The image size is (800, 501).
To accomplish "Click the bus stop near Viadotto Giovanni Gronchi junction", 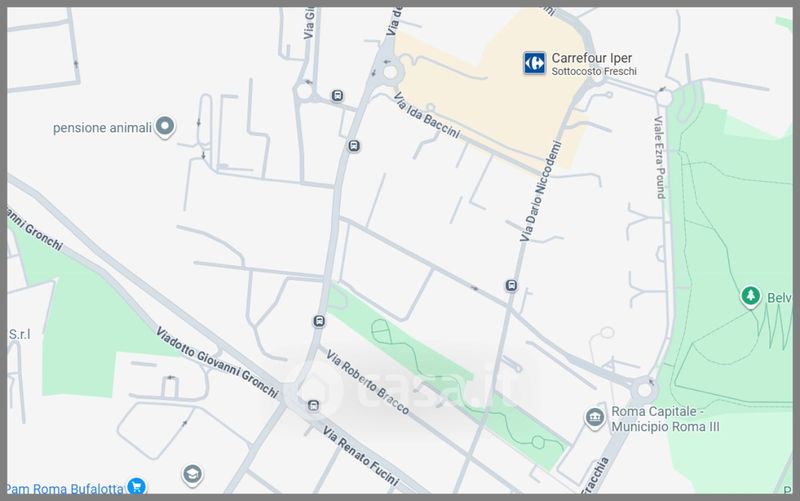I will [313, 406].
